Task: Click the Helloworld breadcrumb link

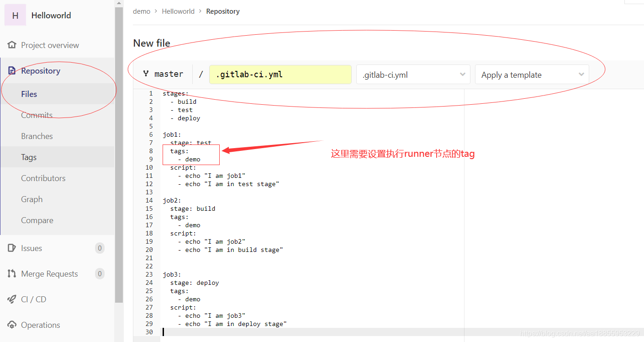Action: [x=178, y=11]
